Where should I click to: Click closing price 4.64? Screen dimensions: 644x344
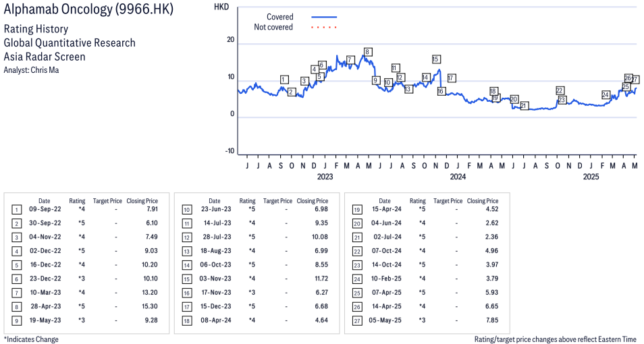pos(321,320)
